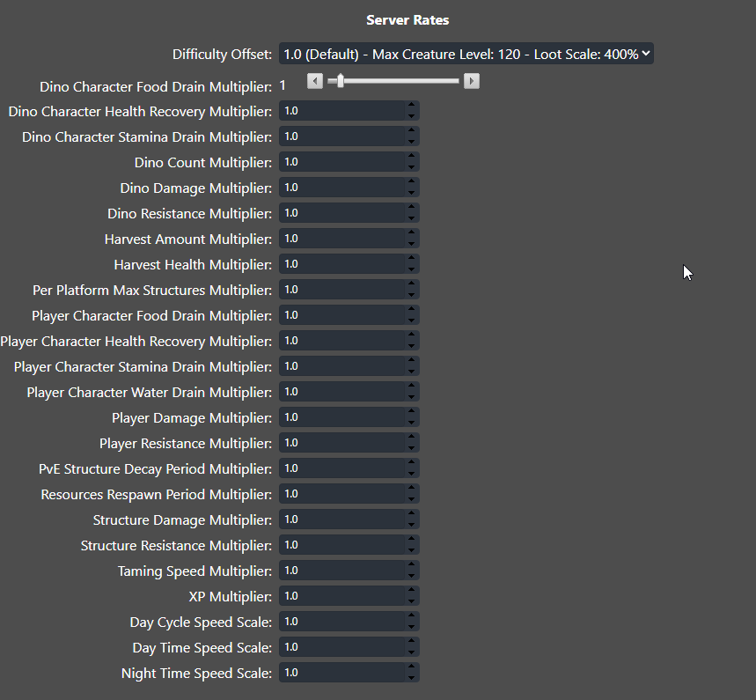This screenshot has height=700, width=756.
Task: Click the Dino Food Drain slider handle
Action: [x=341, y=82]
